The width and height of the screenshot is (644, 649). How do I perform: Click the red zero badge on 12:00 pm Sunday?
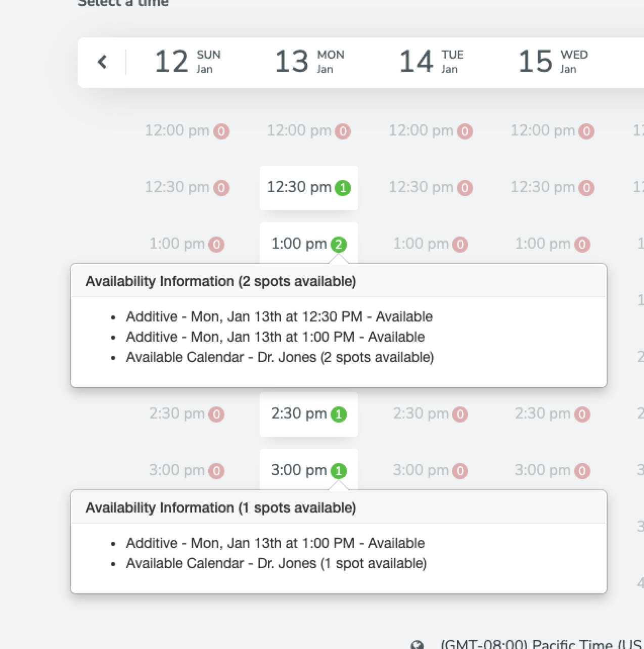tap(221, 131)
